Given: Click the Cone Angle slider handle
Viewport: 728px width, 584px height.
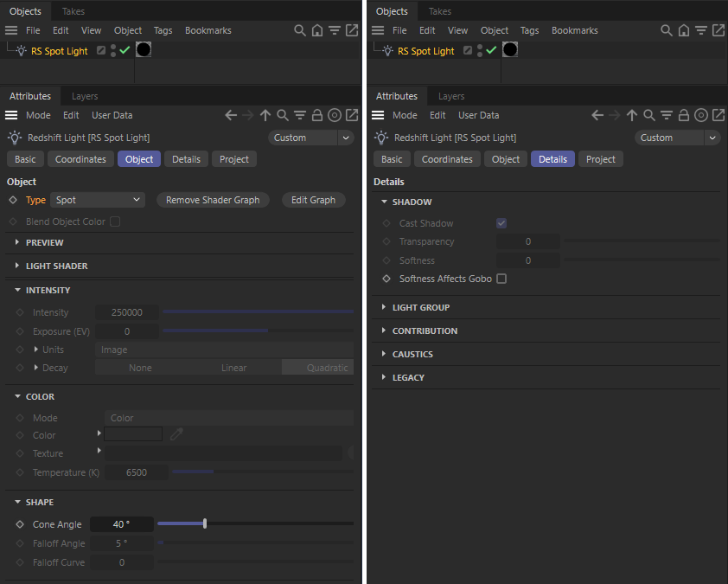Looking at the screenshot, I should pos(205,523).
